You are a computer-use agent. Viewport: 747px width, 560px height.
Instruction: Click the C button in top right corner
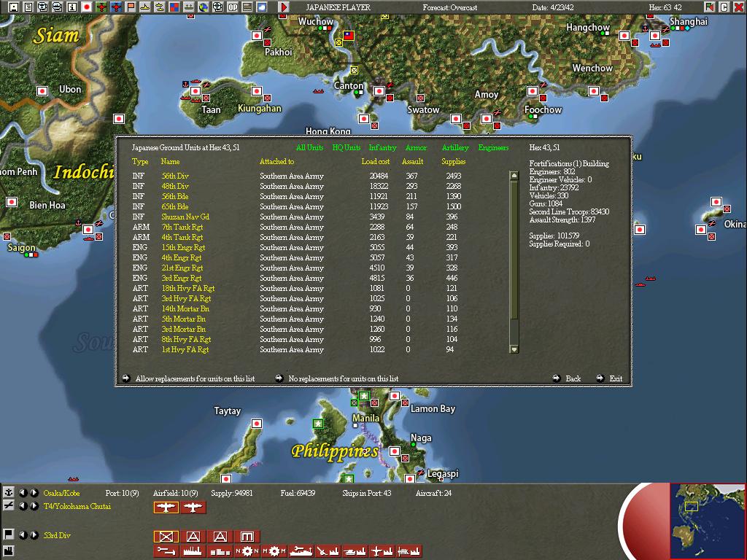pyautogui.click(x=724, y=7)
